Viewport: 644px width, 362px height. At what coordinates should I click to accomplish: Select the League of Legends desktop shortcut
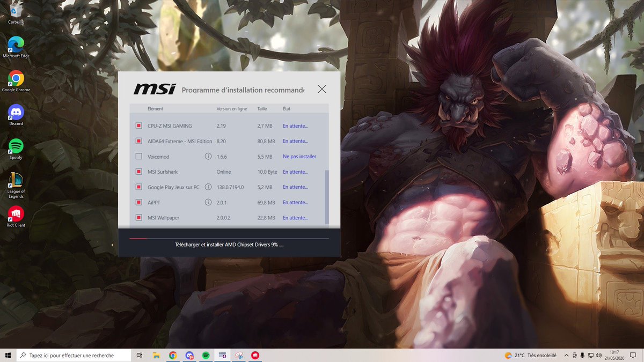(16, 185)
